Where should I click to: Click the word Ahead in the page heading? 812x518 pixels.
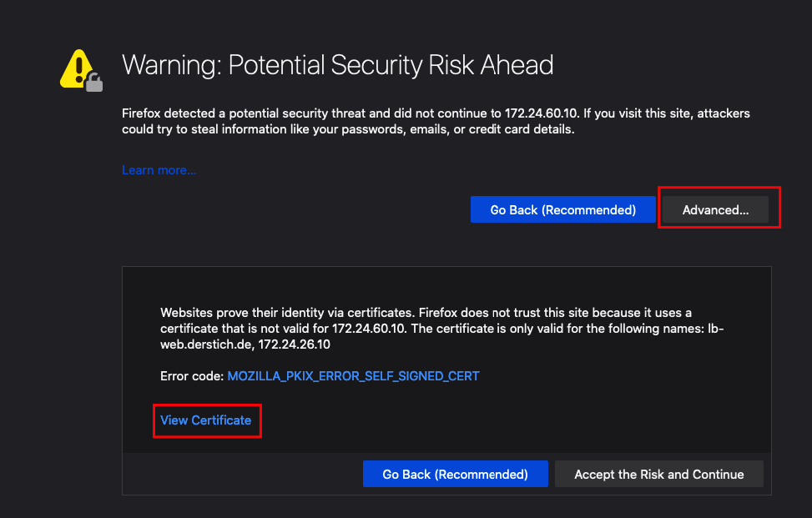pyautogui.click(x=517, y=65)
